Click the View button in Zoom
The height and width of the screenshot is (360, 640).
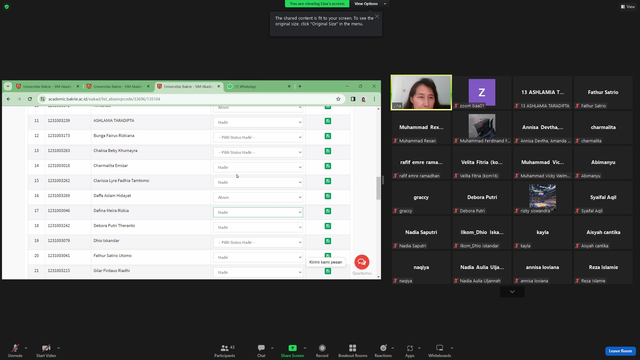(x=628, y=7)
